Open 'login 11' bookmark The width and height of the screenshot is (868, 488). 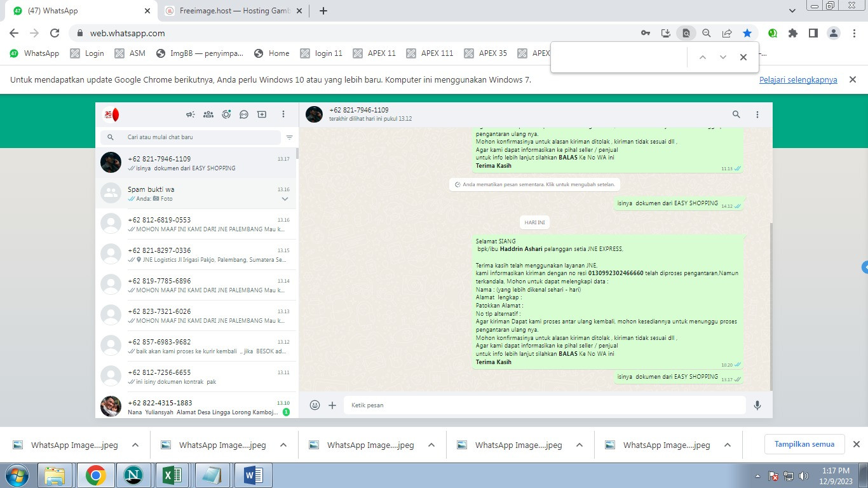(x=321, y=53)
